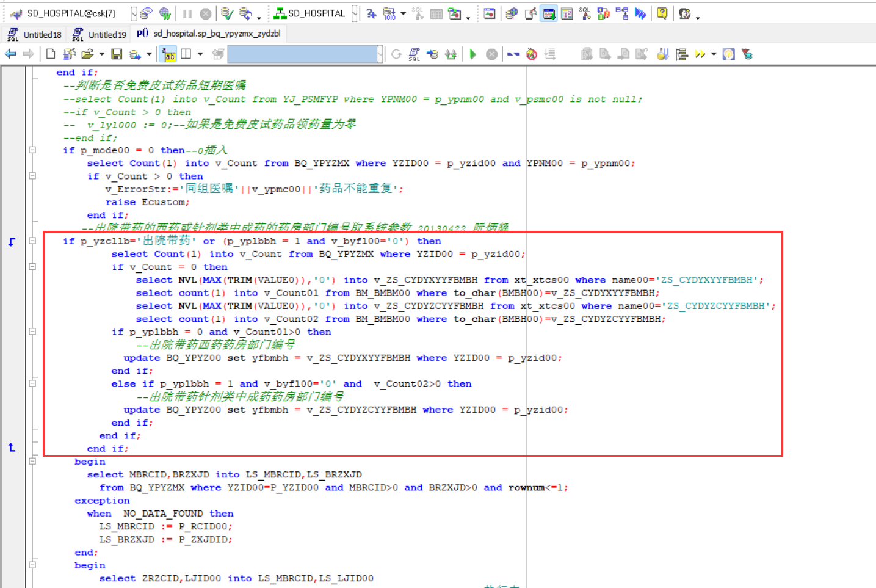Collapse the 'if v_Count = 0 then' block
876x588 pixels.
(32, 267)
